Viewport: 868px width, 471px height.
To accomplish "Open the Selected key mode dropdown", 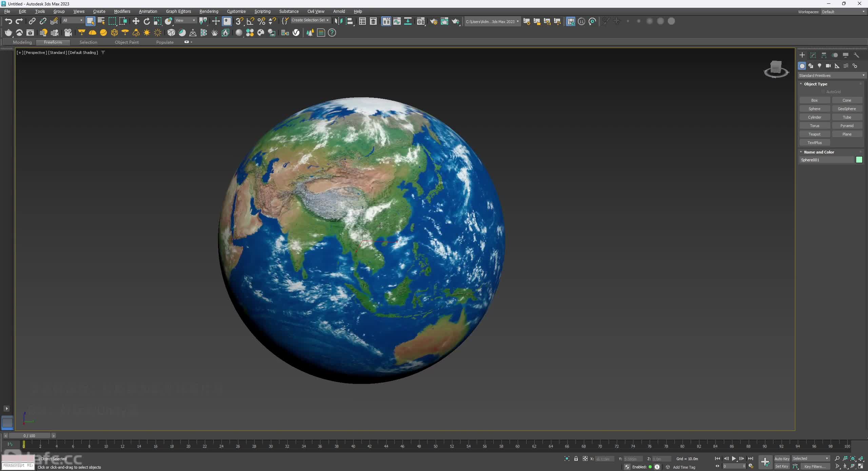I will (x=810, y=458).
